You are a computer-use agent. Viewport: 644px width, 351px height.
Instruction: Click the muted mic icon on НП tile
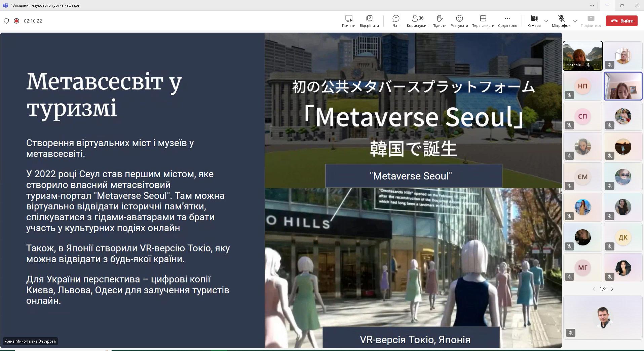click(x=569, y=95)
